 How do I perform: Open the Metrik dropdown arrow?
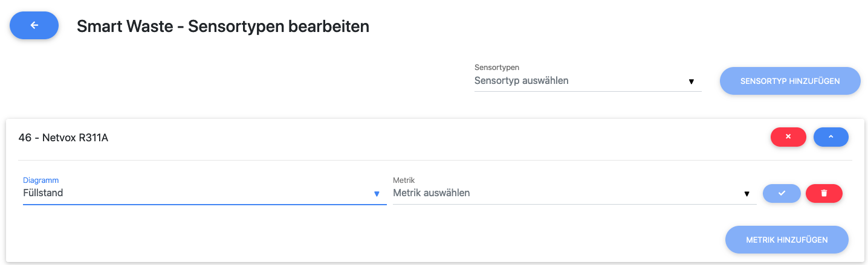coord(747,194)
